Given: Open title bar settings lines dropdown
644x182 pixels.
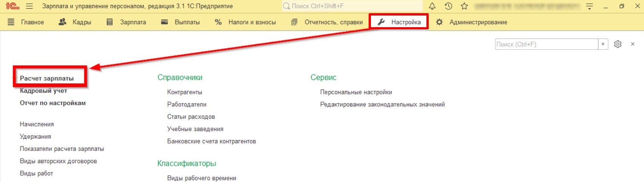Looking at the screenshot, I should pyautogui.click(x=589, y=6).
